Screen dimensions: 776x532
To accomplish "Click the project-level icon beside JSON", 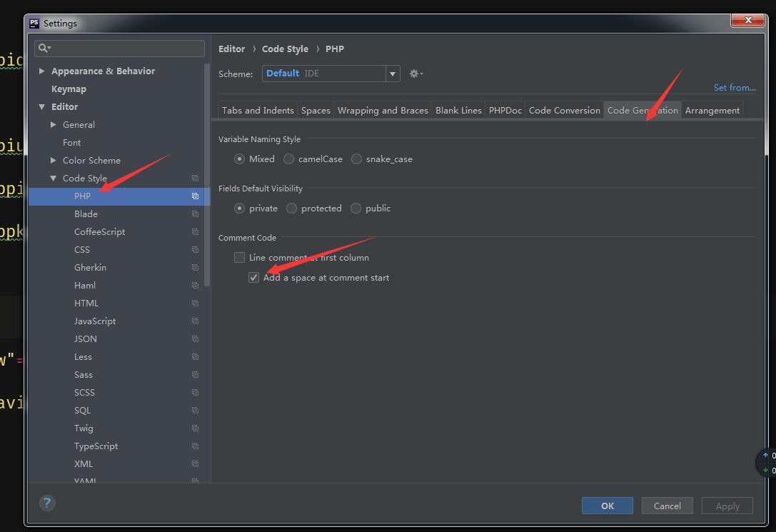I will point(196,339).
